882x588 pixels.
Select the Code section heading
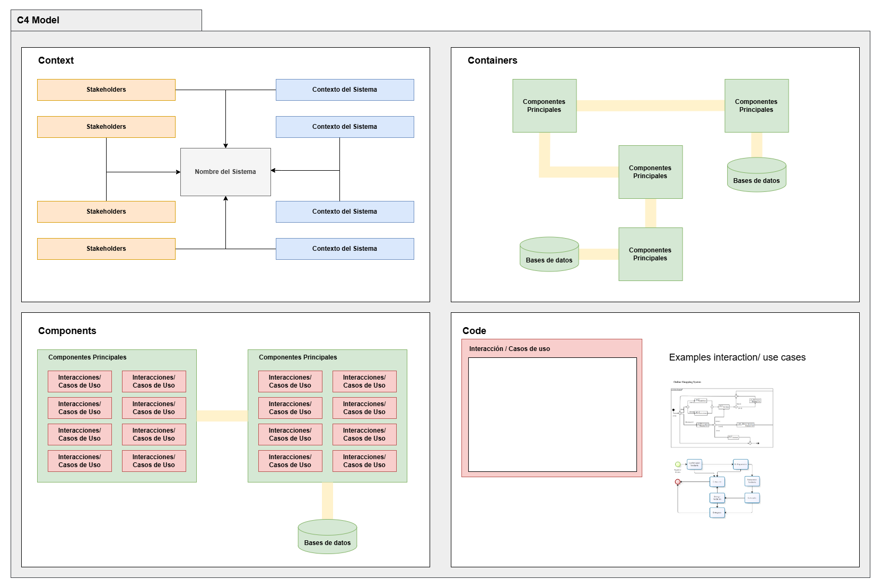(x=474, y=331)
